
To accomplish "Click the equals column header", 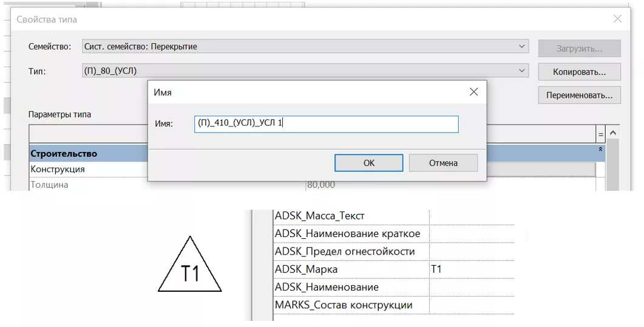I will click(x=600, y=134).
